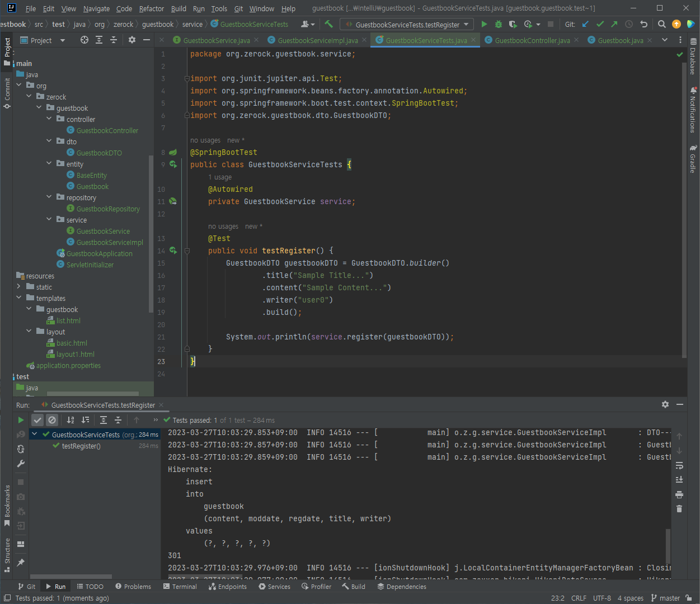The width and height of the screenshot is (700, 604).
Task: Switch to GuestbookService.java tab
Action: 217,40
